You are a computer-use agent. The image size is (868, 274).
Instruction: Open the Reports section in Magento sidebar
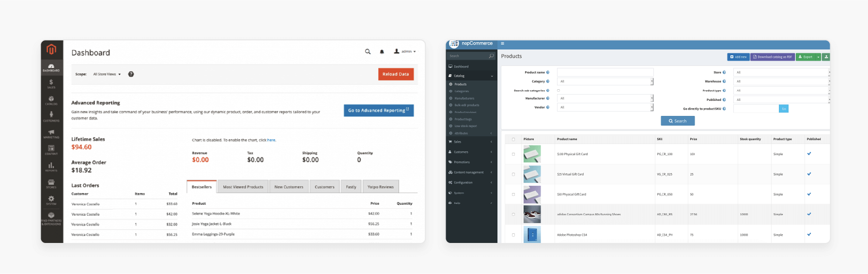[x=51, y=167]
